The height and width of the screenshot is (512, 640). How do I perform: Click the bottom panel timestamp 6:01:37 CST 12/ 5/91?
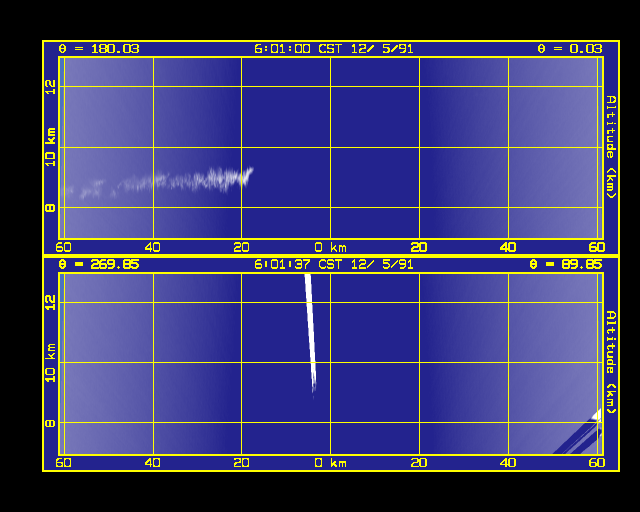(x=333, y=265)
